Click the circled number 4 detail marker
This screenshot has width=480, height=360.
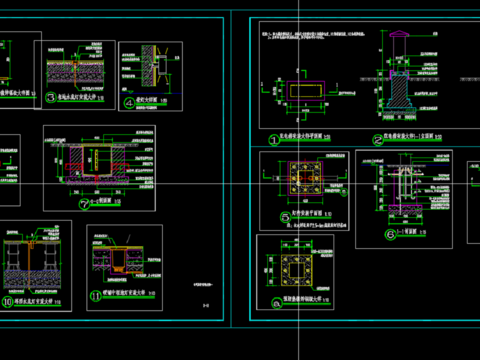[x=129, y=103]
